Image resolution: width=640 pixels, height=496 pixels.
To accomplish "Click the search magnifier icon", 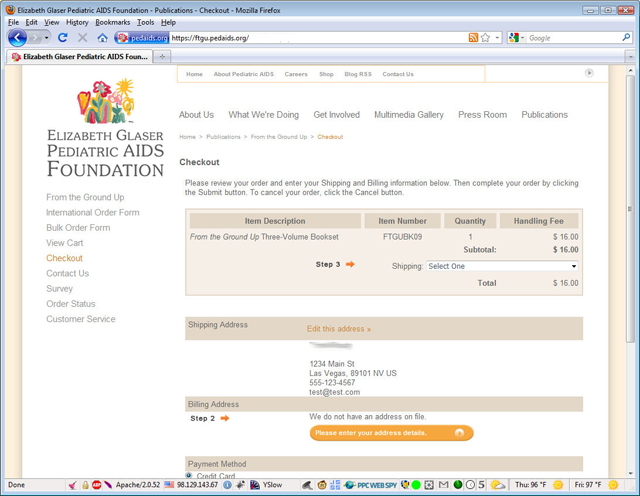I will [x=626, y=38].
